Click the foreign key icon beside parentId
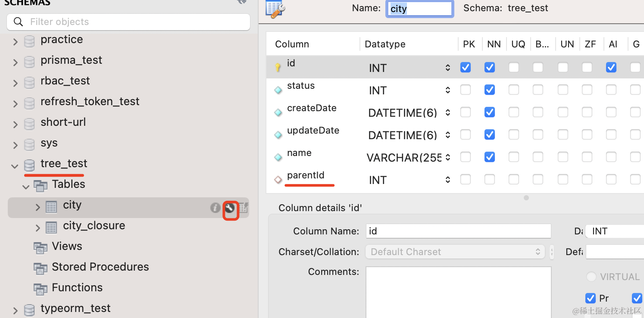This screenshot has width=644, height=318. click(x=278, y=180)
